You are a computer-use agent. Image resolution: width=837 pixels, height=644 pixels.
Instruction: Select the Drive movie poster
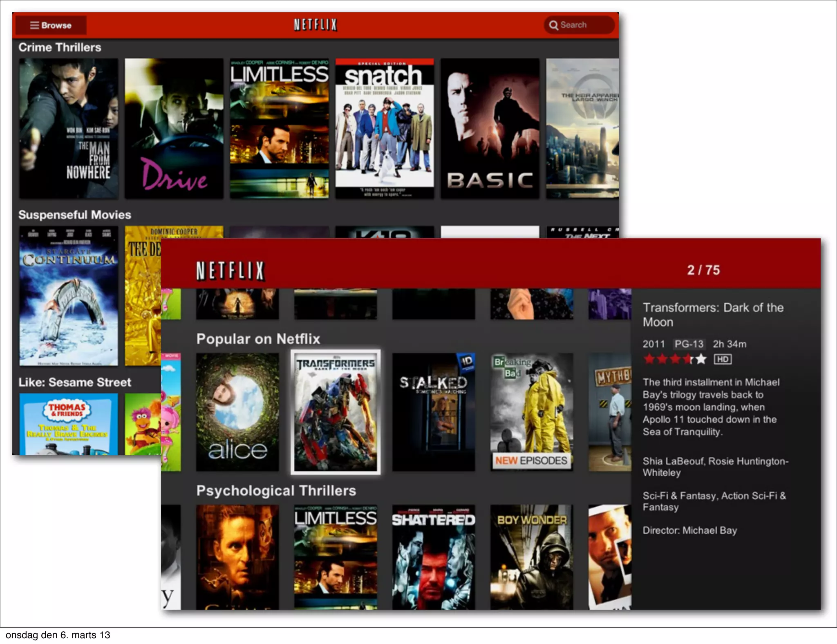click(174, 128)
